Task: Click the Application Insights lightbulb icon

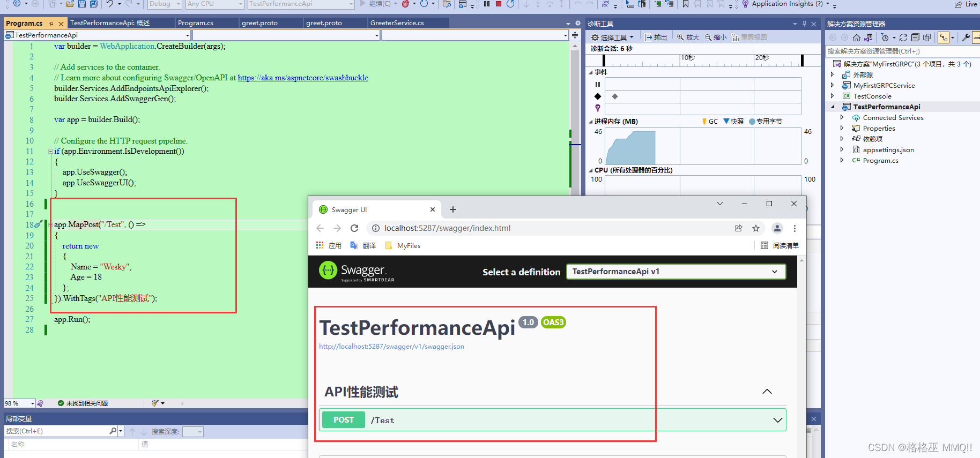Action: (745, 4)
